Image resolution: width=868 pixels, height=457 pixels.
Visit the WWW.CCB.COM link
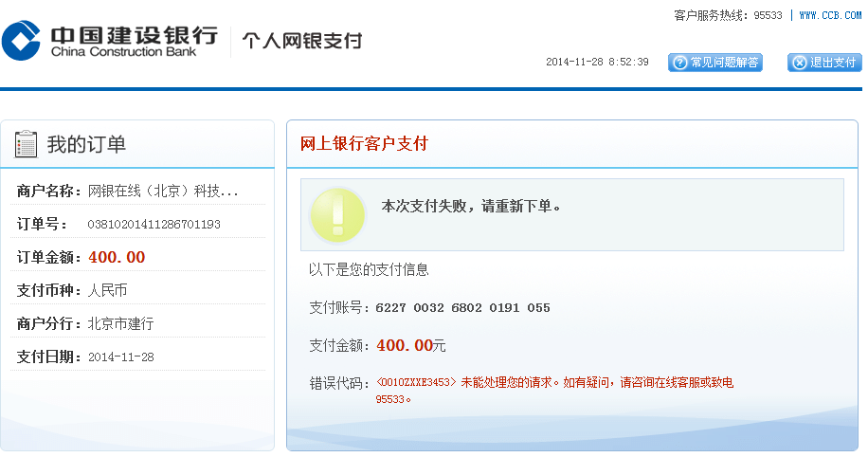tap(829, 15)
